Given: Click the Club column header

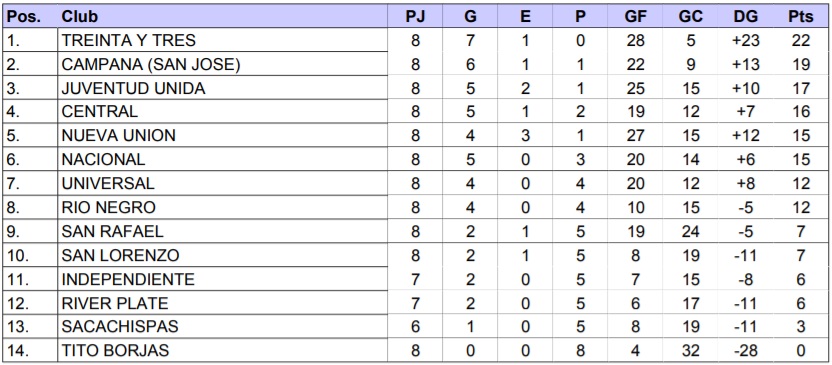Looking at the screenshot, I should click(222, 16).
